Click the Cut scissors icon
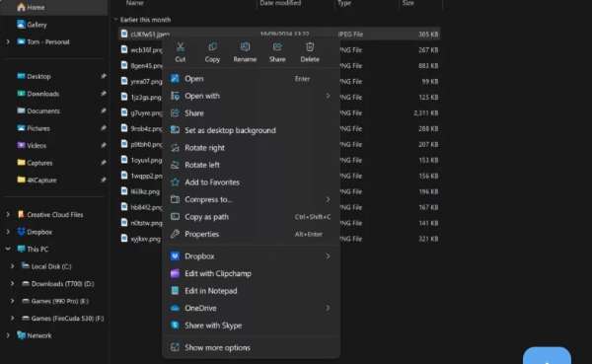Image resolution: width=592 pixels, height=364 pixels. [x=181, y=47]
